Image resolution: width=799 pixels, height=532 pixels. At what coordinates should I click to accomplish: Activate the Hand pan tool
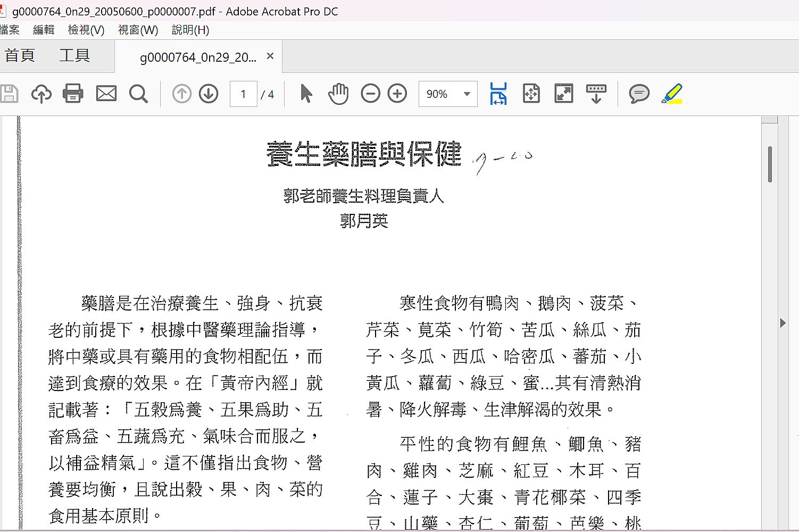pyautogui.click(x=338, y=94)
